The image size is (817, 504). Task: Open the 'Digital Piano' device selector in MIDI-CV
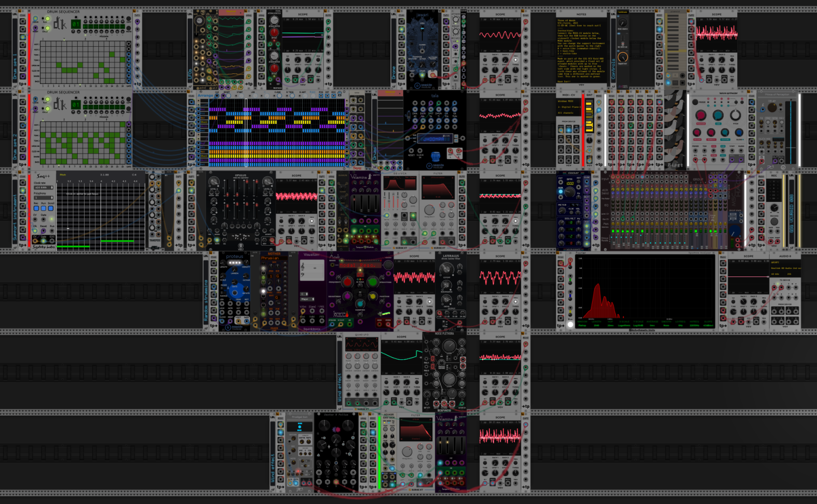coord(568,107)
